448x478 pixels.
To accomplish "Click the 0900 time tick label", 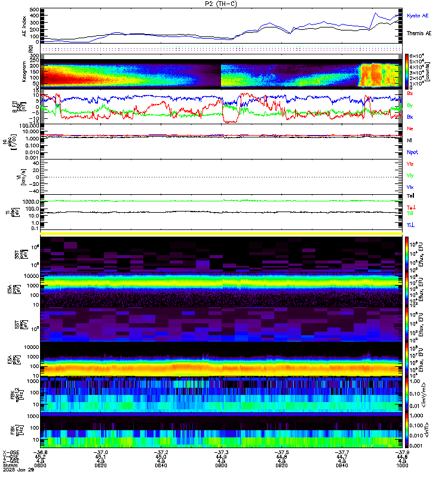I will [x=221, y=465].
